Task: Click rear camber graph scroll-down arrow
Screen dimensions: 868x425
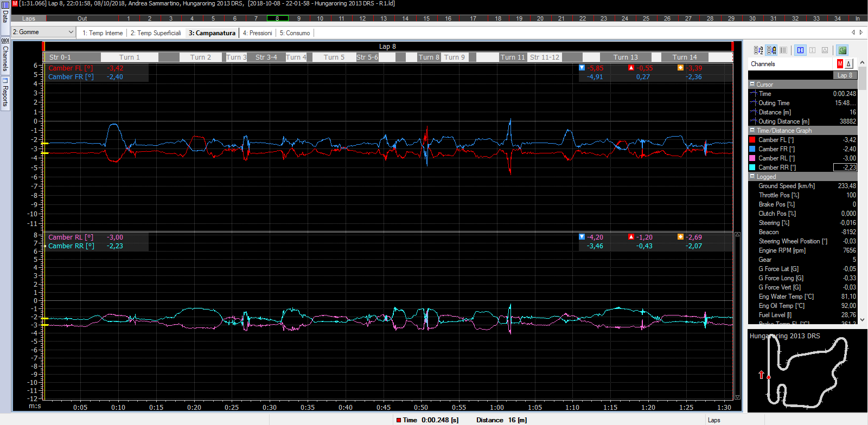Action: point(737,397)
